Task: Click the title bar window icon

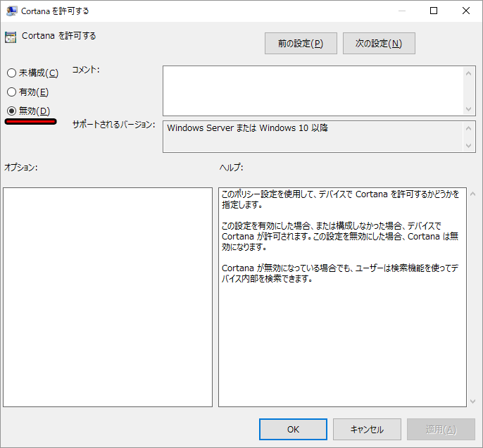Action: coord(12,11)
